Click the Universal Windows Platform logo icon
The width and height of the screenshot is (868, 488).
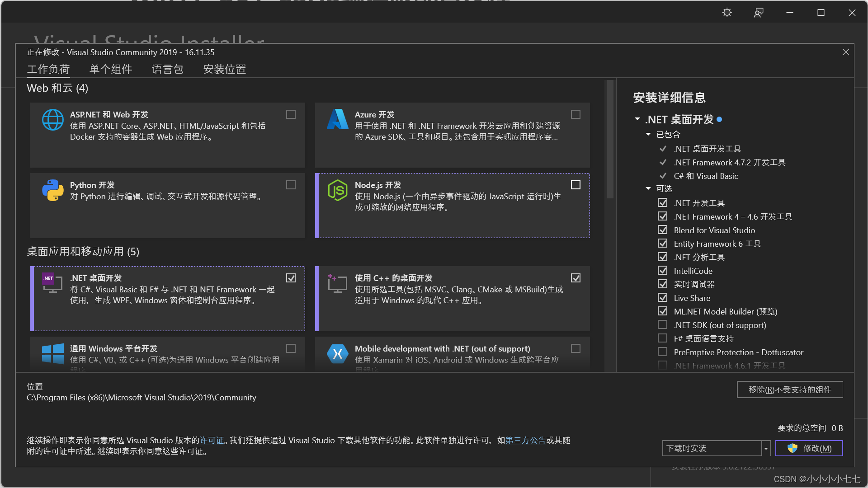pos(53,353)
